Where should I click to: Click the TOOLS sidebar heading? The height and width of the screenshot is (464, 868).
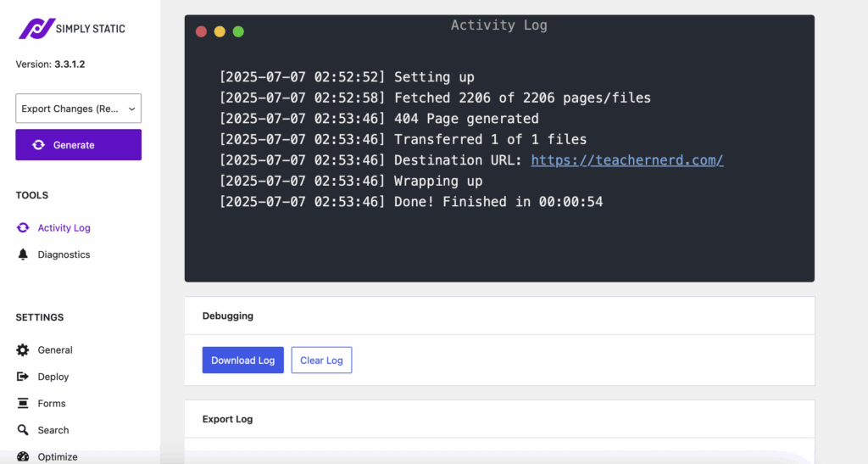pos(32,195)
